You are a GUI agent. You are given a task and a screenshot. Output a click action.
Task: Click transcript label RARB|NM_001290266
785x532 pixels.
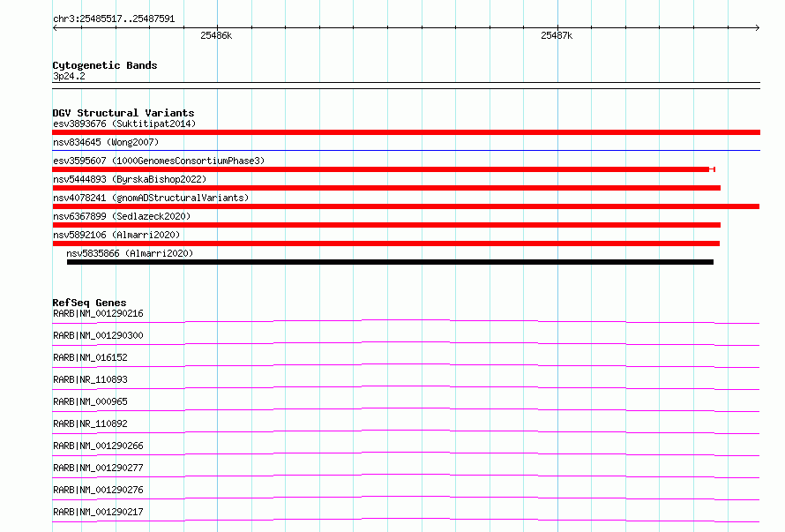pos(98,446)
